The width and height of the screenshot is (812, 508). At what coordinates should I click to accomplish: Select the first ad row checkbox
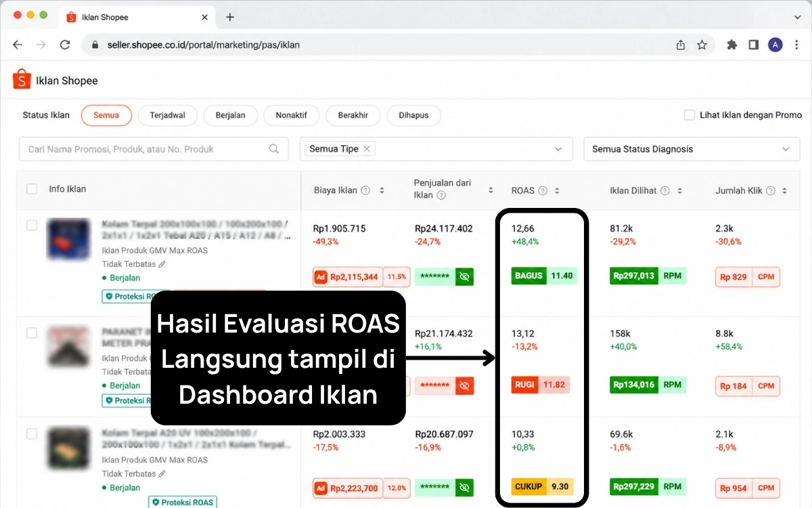(x=32, y=225)
